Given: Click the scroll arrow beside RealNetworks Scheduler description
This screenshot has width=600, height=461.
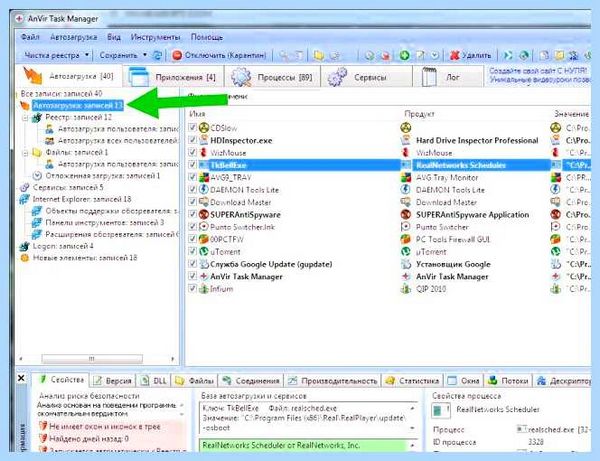Looking at the screenshot, I should pyautogui.click(x=412, y=445).
